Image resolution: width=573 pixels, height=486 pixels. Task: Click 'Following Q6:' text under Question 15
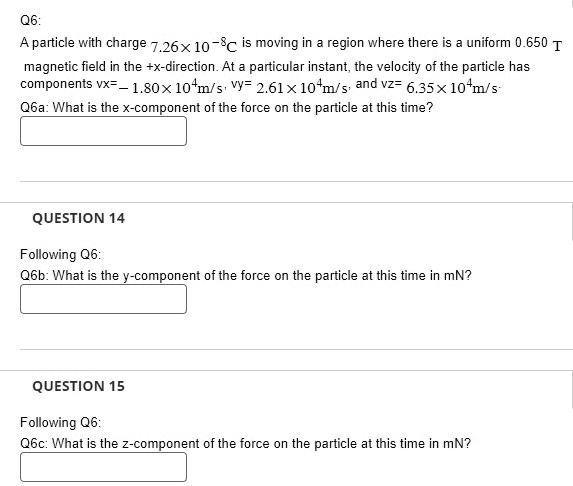coord(60,422)
